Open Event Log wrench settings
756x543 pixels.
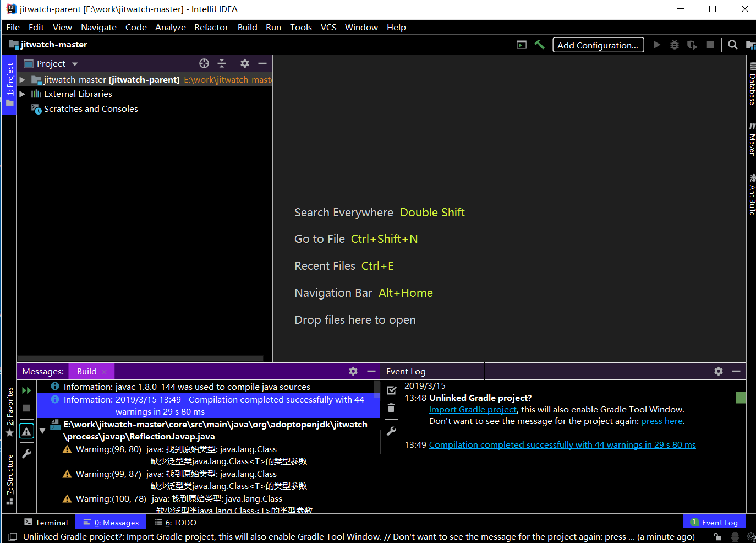pos(391,431)
